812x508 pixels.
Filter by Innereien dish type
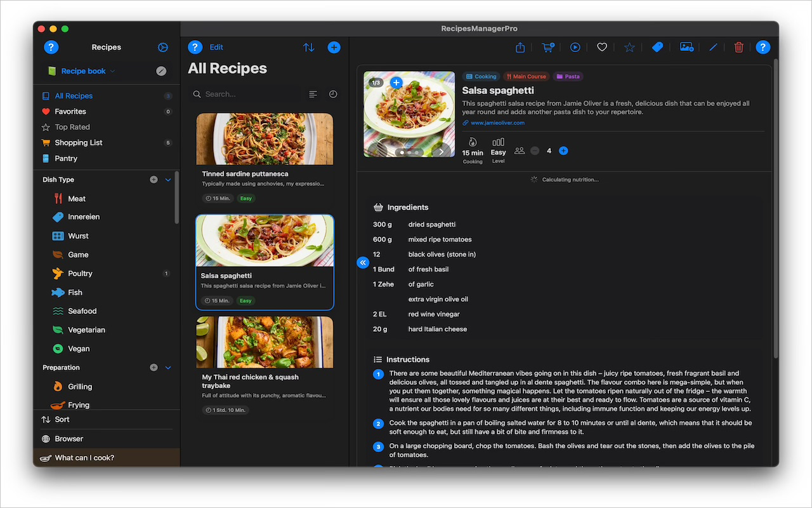pyautogui.click(x=107, y=217)
